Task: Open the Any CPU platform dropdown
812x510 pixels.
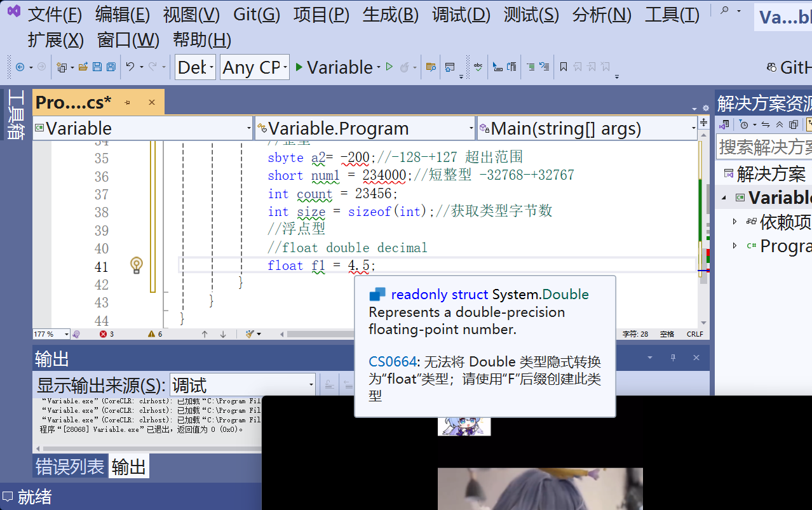Action: pos(254,67)
